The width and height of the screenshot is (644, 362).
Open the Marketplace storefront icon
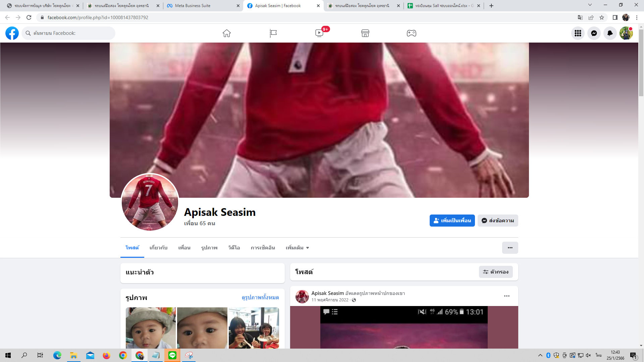[x=365, y=33]
